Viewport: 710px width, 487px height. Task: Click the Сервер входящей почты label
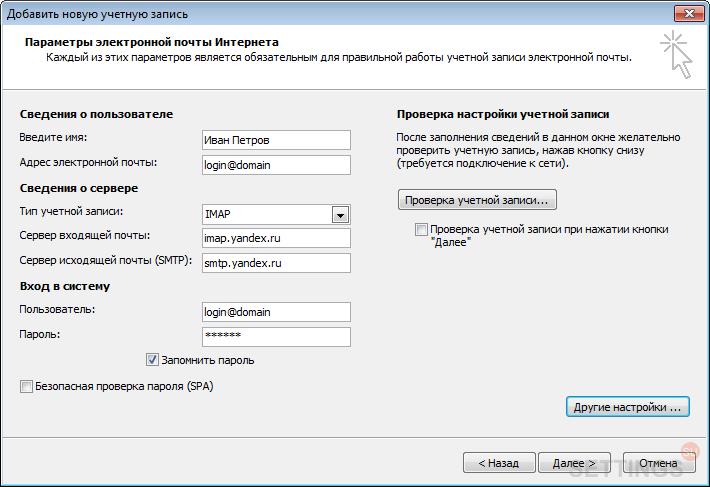[85, 236]
